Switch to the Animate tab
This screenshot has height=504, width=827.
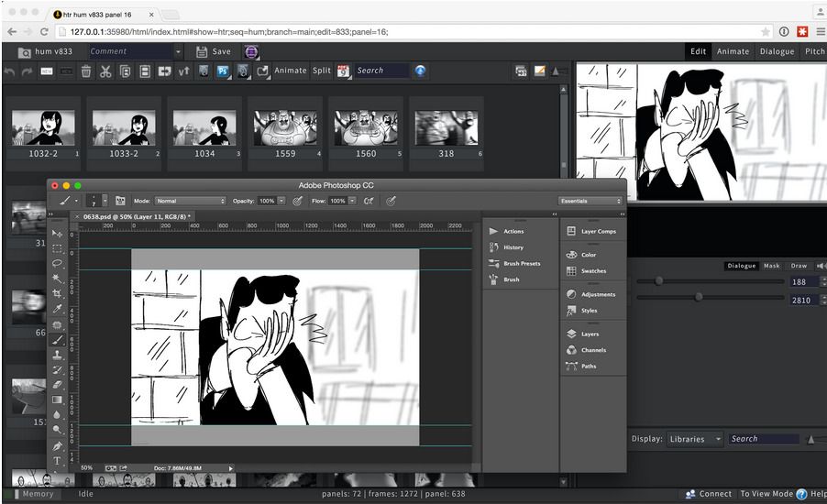(733, 51)
